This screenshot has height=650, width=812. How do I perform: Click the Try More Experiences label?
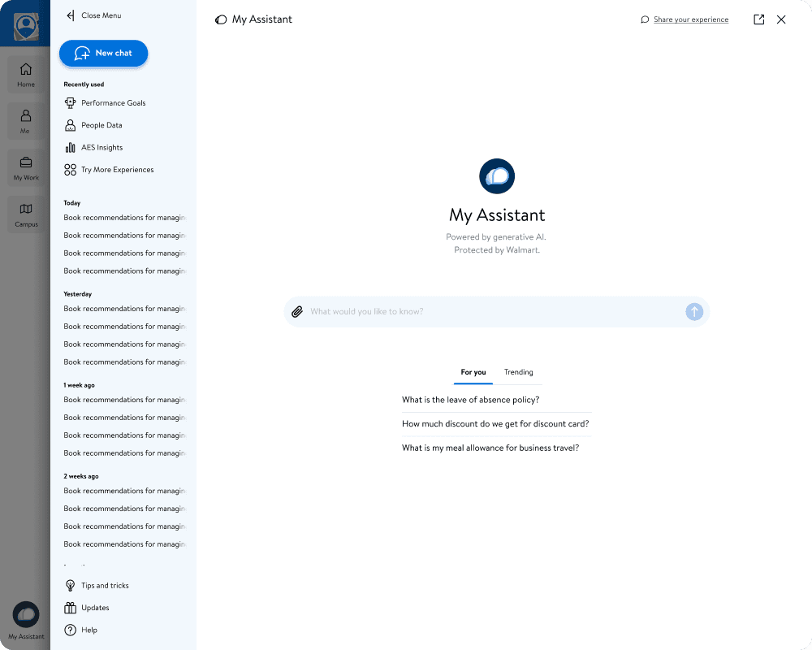(118, 170)
